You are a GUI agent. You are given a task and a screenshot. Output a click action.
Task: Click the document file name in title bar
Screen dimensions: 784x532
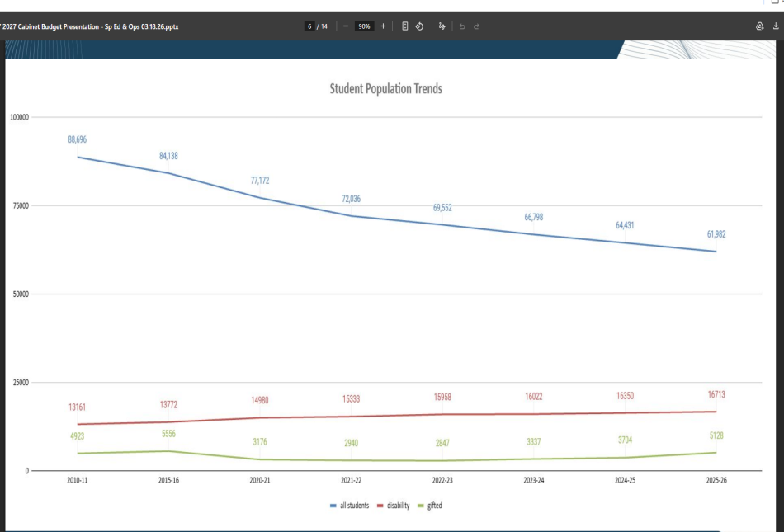91,26
